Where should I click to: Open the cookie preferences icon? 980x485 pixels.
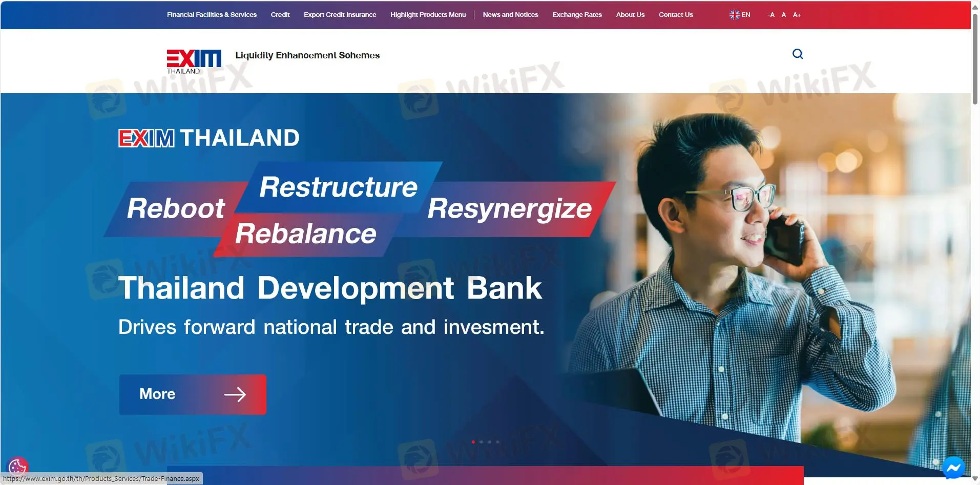(18, 467)
